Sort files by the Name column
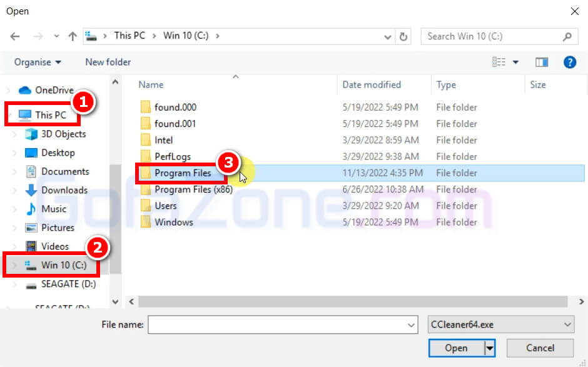 tap(151, 85)
